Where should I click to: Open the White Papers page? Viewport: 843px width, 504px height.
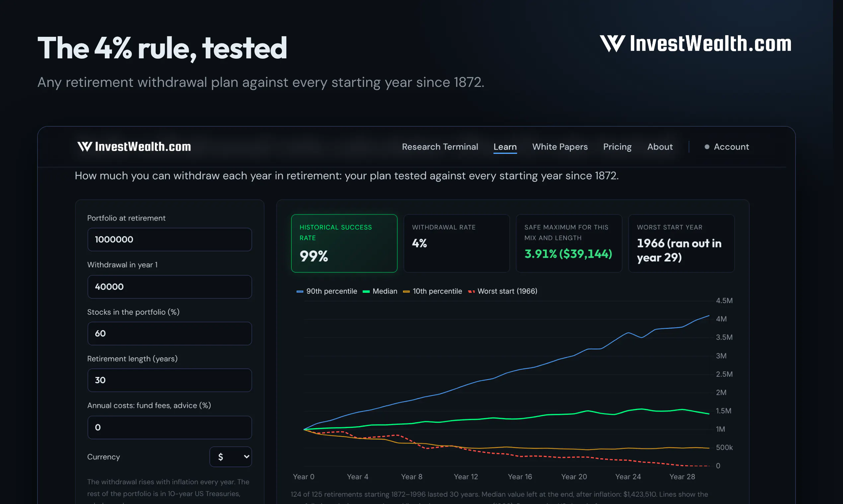560,147
